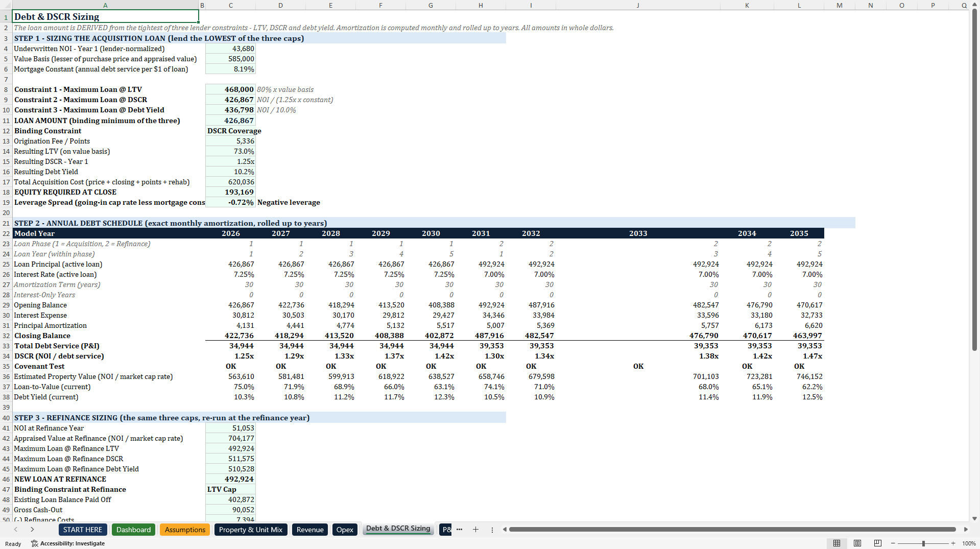Select column C header
This screenshot has height=549, width=980.
[x=231, y=5]
